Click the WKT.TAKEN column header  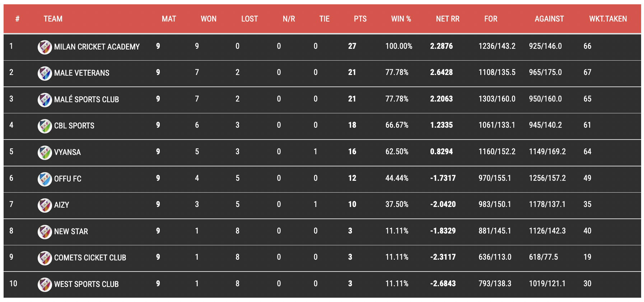pos(608,19)
